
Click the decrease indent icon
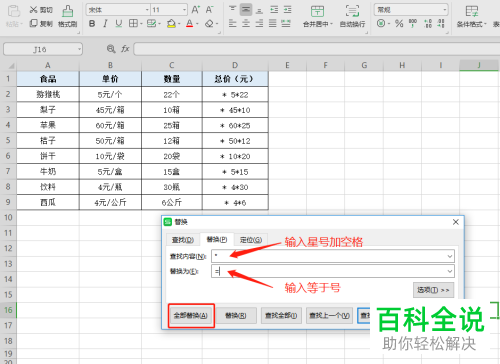point(274,10)
